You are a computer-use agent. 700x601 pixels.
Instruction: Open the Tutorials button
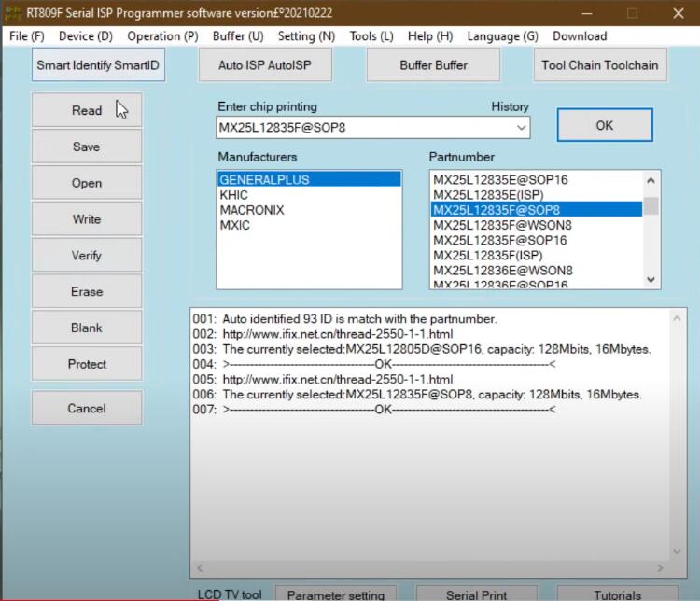click(618, 594)
